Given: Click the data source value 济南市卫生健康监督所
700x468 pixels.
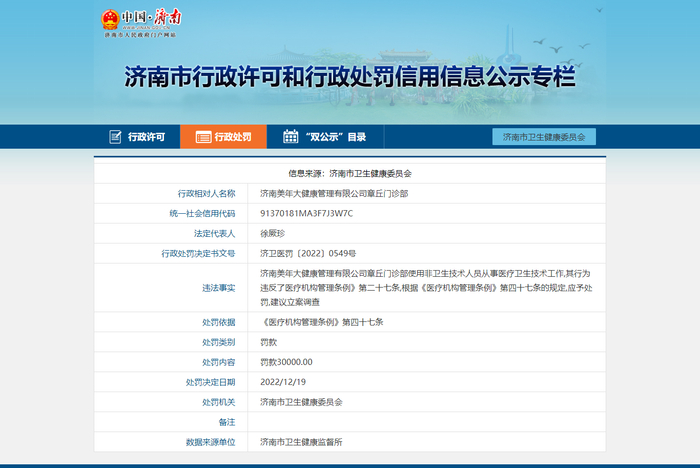Looking at the screenshot, I should [301, 441].
